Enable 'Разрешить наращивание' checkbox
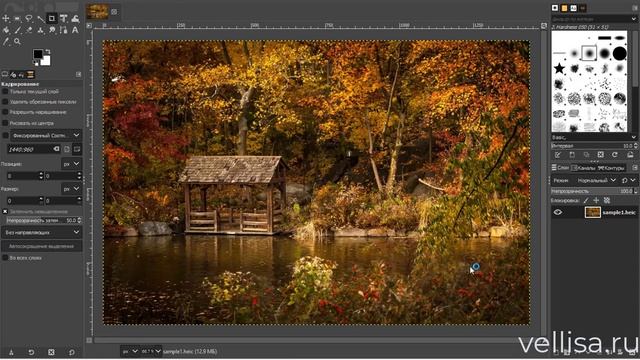This screenshot has height=360, width=640. 5,112
